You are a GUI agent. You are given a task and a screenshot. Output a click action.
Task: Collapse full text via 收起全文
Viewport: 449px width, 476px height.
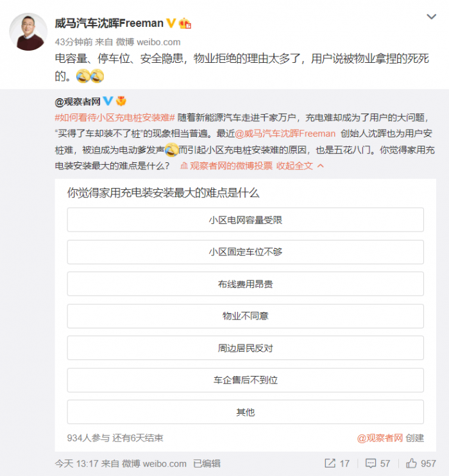click(294, 166)
